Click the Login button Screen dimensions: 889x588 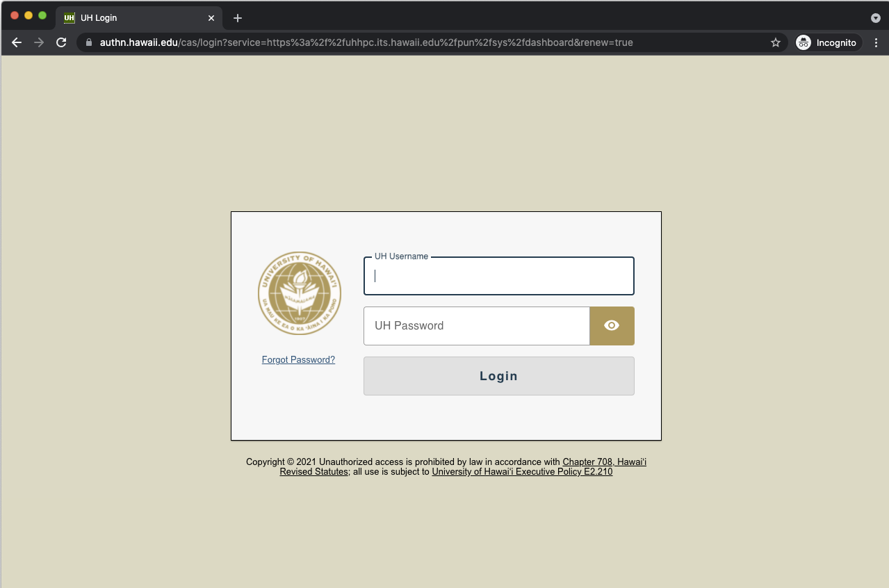coord(499,376)
